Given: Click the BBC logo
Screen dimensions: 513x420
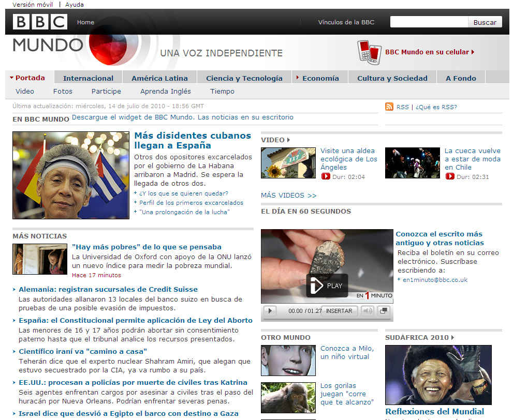Looking at the screenshot, I should (x=40, y=22).
